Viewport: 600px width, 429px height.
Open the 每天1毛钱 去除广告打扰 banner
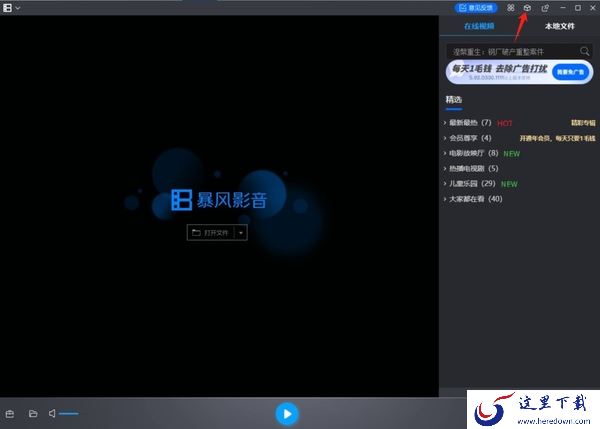[519, 72]
